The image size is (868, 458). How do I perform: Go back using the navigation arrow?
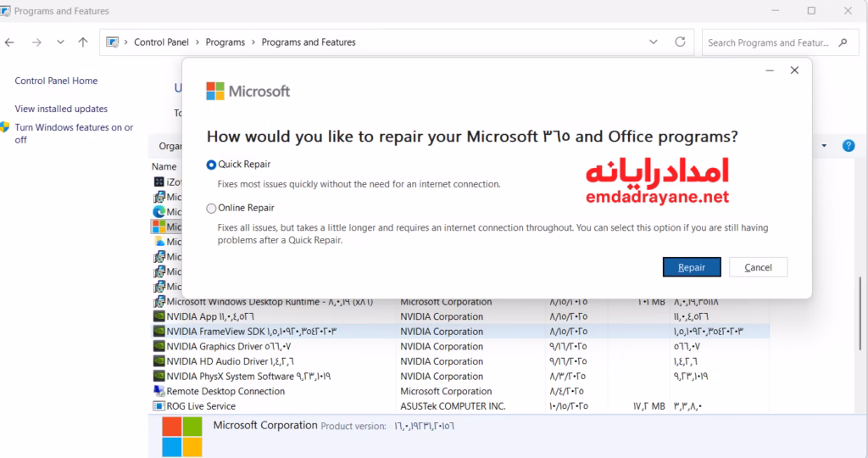click(10, 42)
